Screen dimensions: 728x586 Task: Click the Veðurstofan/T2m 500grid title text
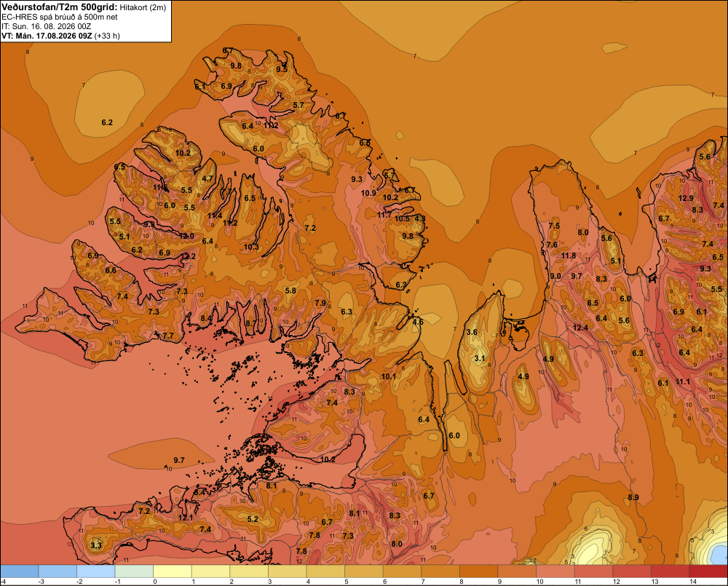(60, 7)
